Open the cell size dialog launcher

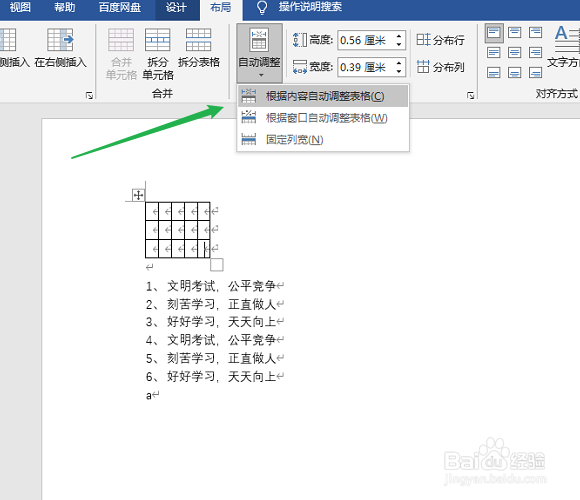[x=470, y=95]
